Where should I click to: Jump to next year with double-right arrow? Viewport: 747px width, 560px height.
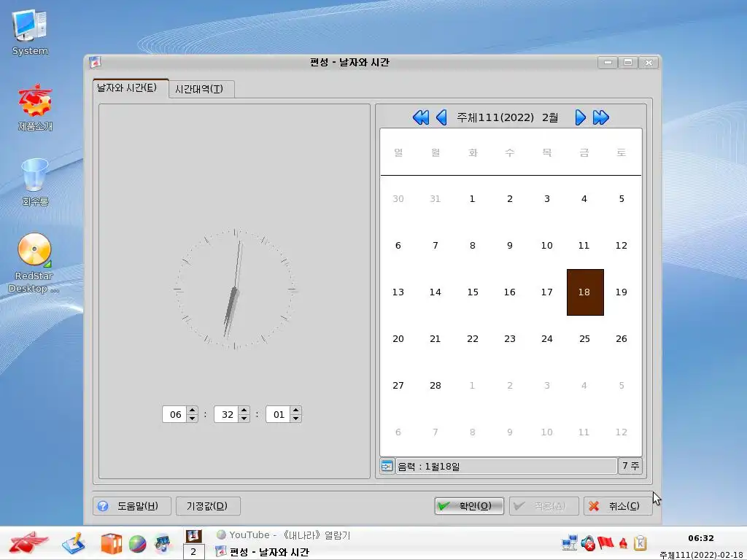pos(601,117)
